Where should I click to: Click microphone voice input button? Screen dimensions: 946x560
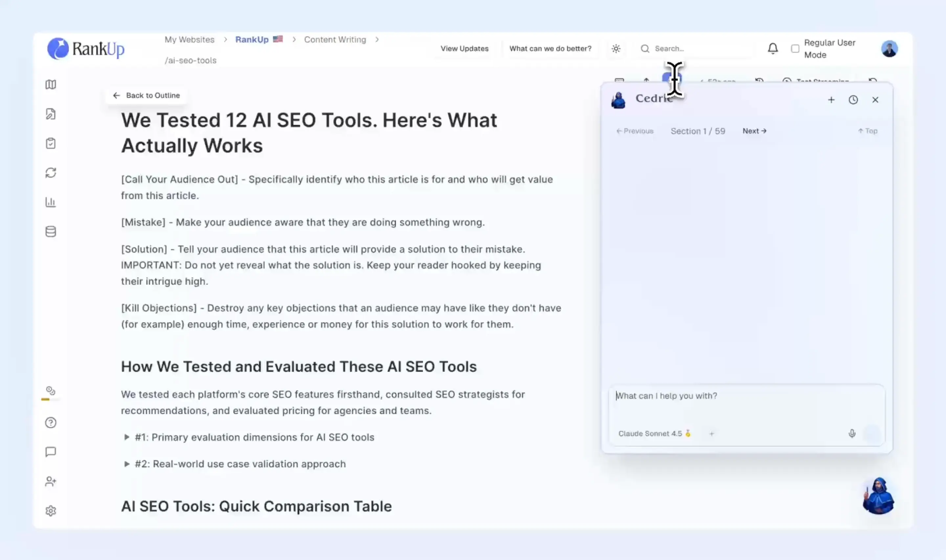(852, 434)
